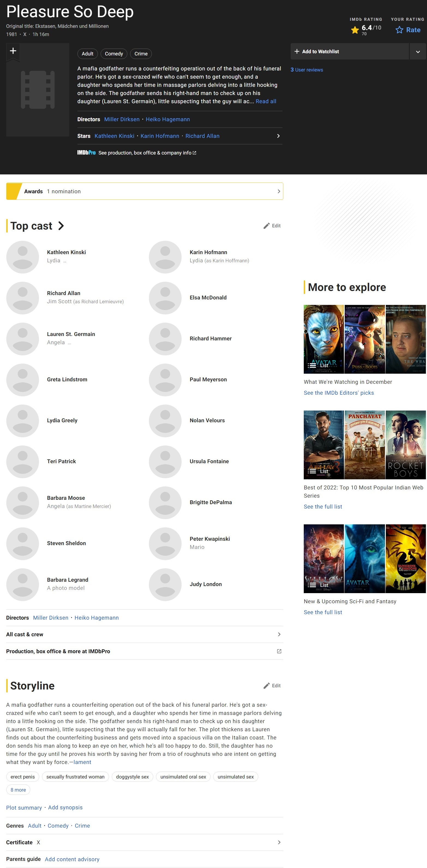The width and height of the screenshot is (427, 868).
Task: Click the plus ribbon on the poster
Action: 13,51
